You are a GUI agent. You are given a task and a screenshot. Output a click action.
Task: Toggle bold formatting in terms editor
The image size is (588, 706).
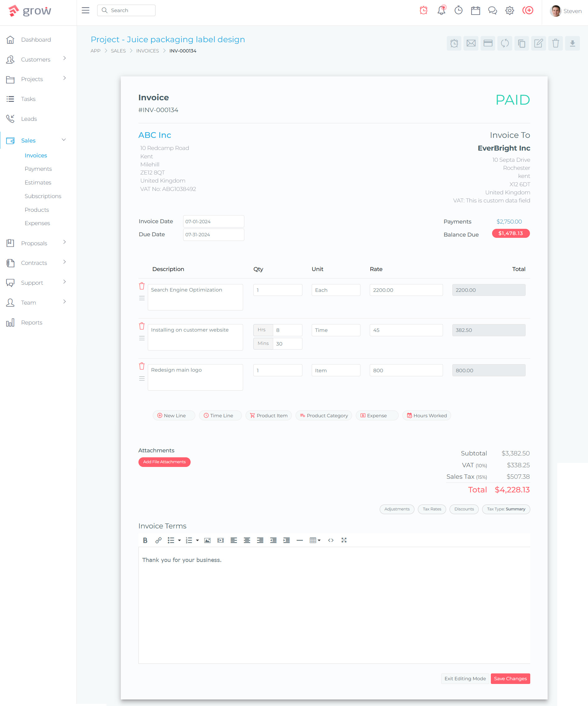(x=145, y=540)
